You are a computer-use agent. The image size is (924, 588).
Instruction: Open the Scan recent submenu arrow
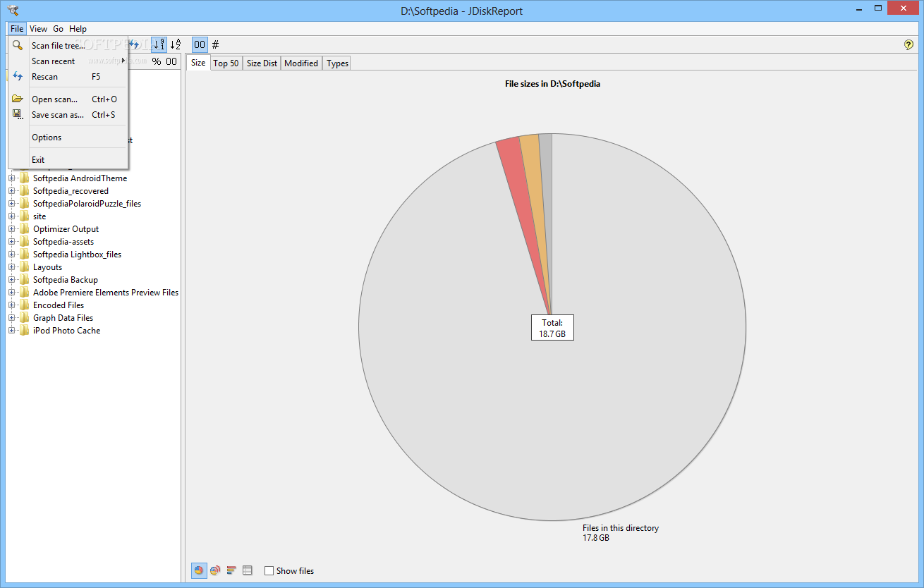point(123,61)
